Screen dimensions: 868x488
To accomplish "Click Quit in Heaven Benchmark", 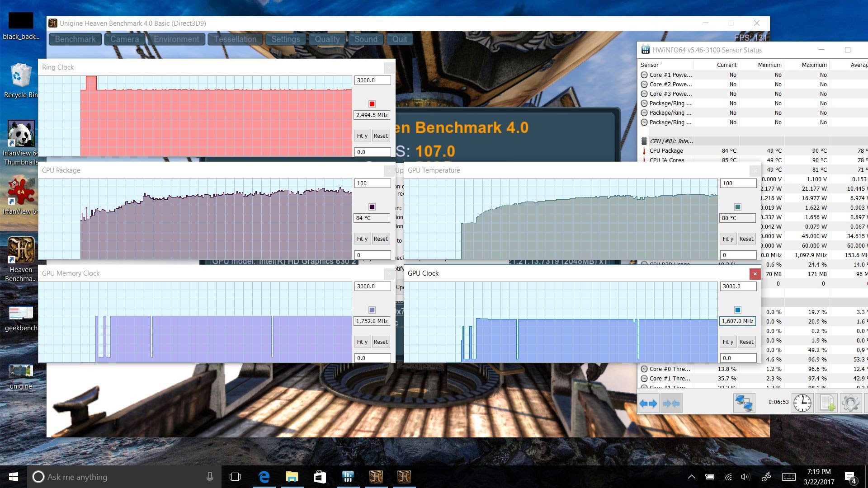I will point(400,39).
